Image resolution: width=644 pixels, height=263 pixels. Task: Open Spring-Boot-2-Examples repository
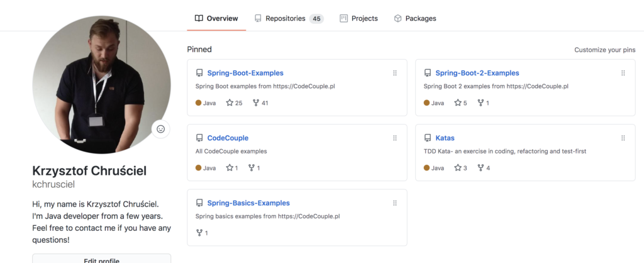(477, 73)
